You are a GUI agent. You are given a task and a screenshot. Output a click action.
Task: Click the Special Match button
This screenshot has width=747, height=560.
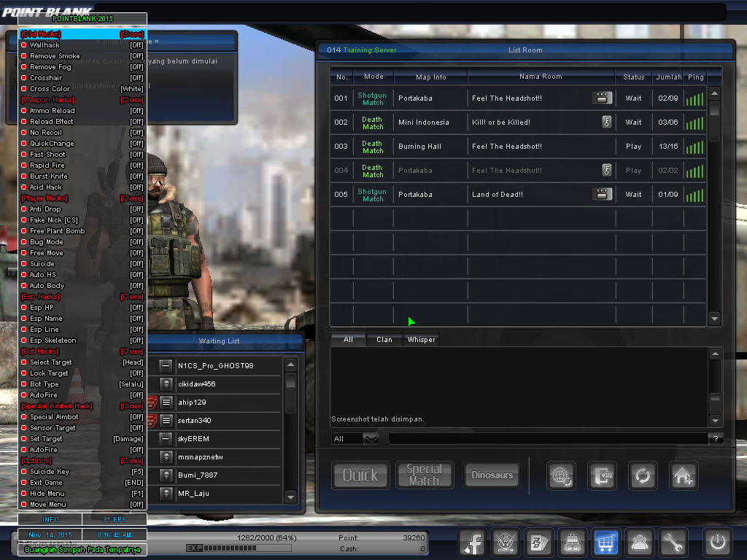pyautogui.click(x=424, y=475)
